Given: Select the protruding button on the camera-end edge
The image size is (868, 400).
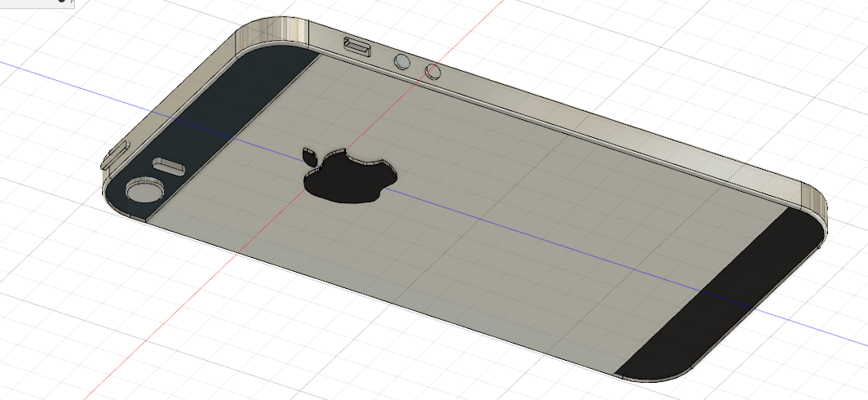Looking at the screenshot, I should tap(114, 154).
